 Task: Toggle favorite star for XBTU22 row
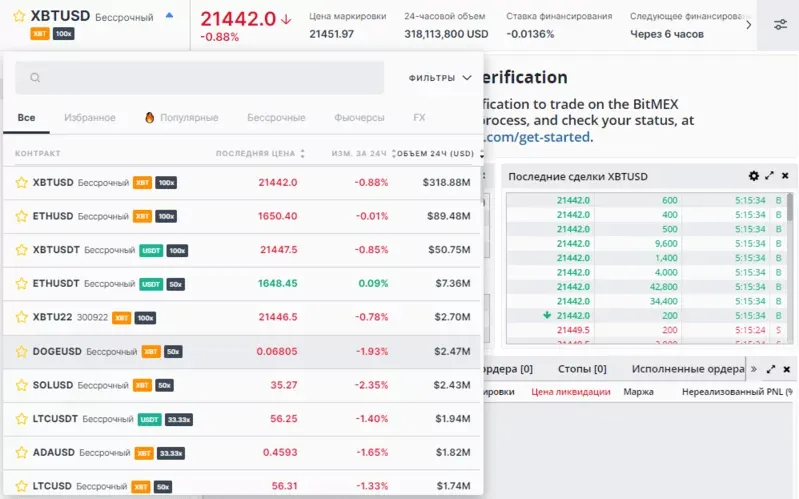(21, 317)
